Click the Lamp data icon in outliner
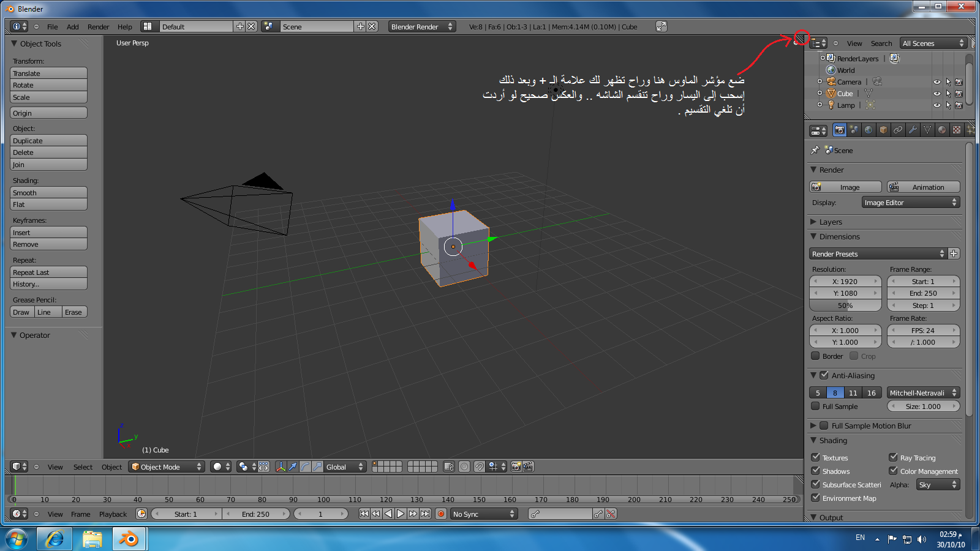980x551 pixels. point(870,105)
